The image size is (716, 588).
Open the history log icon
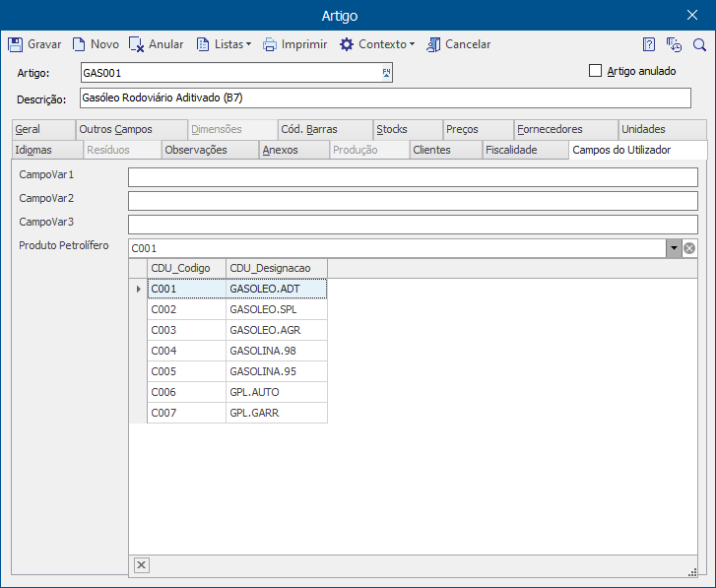(674, 44)
